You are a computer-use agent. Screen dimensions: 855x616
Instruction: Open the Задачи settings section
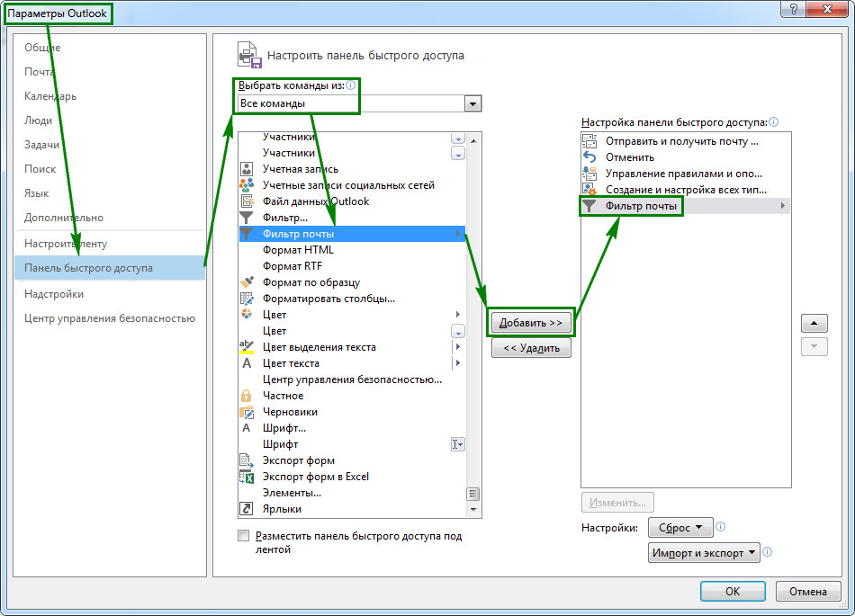(42, 145)
